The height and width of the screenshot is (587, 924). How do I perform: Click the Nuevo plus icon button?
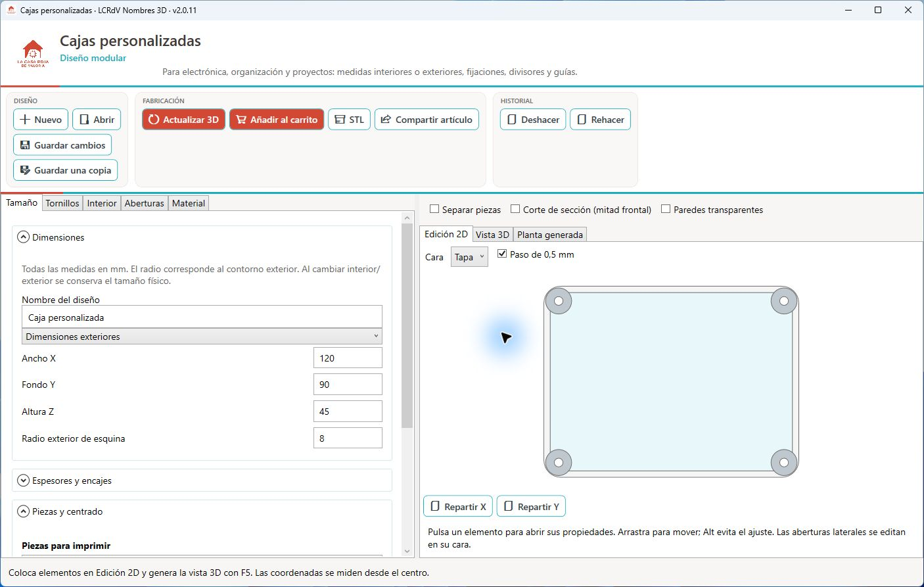[41, 120]
